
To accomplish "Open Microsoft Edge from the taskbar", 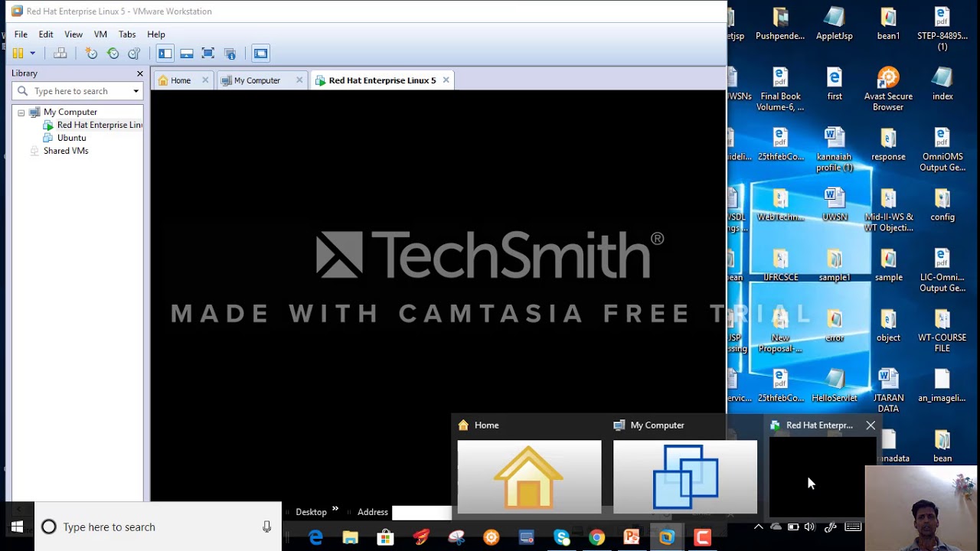I will pos(315,538).
